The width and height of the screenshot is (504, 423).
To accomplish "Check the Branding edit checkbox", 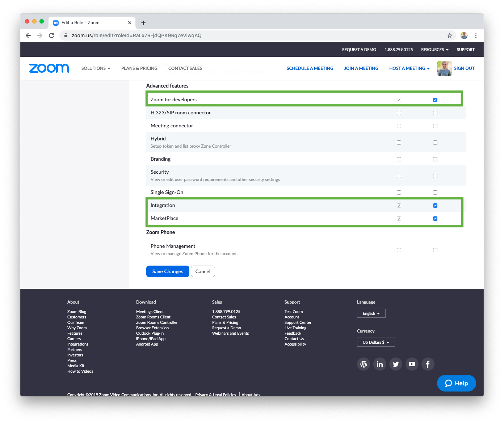I will [435, 159].
